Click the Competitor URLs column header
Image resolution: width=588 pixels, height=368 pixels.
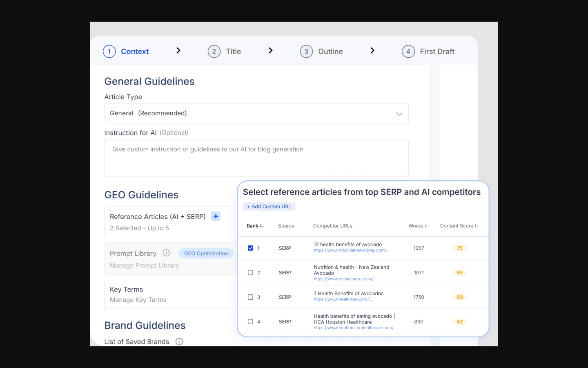pos(333,226)
